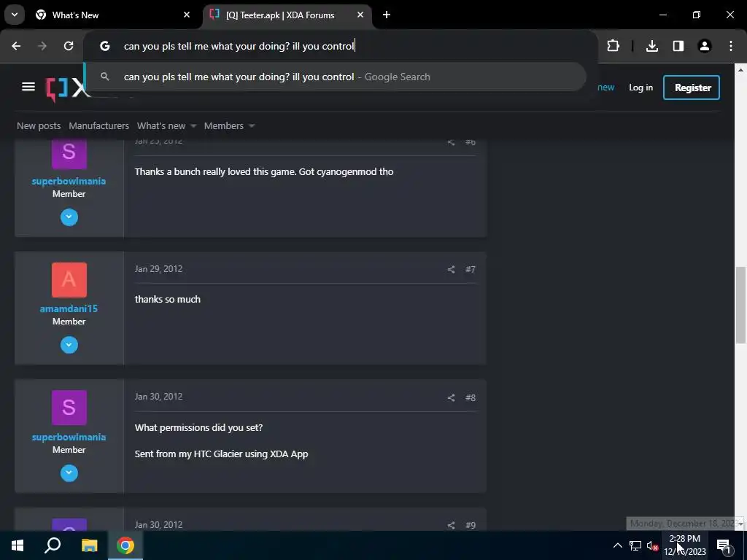Expand the Members dropdown arrow
The height and width of the screenshot is (560, 747).
(252, 125)
